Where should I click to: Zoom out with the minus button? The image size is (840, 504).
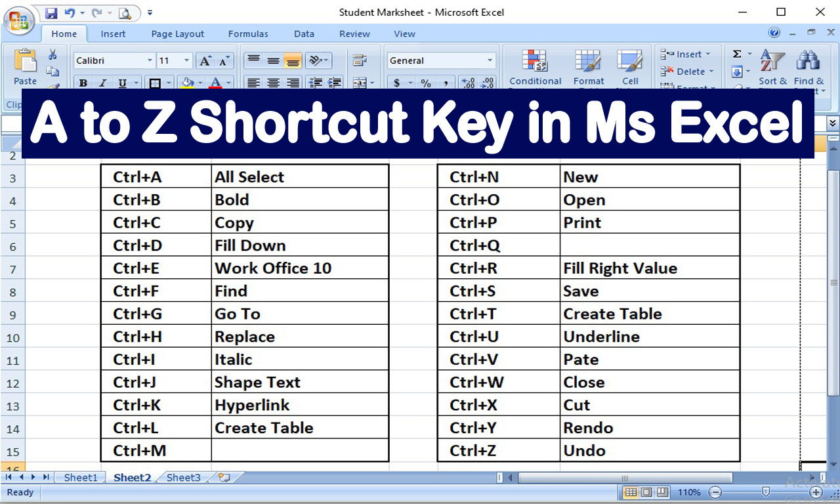(x=715, y=492)
